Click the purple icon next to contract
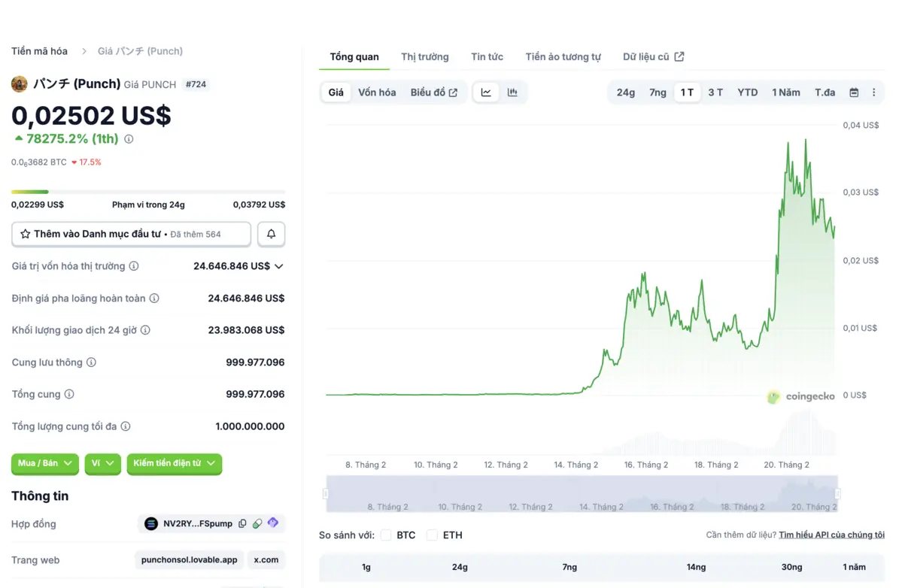 (x=273, y=523)
